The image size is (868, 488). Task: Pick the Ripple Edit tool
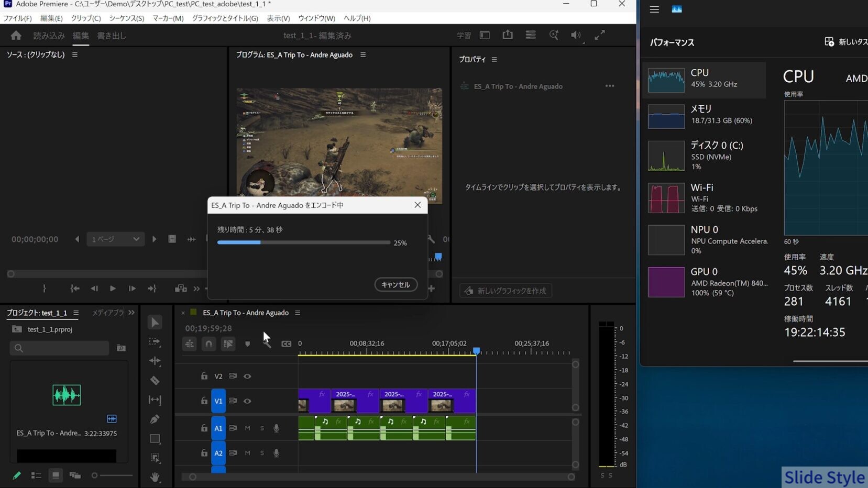pyautogui.click(x=155, y=361)
